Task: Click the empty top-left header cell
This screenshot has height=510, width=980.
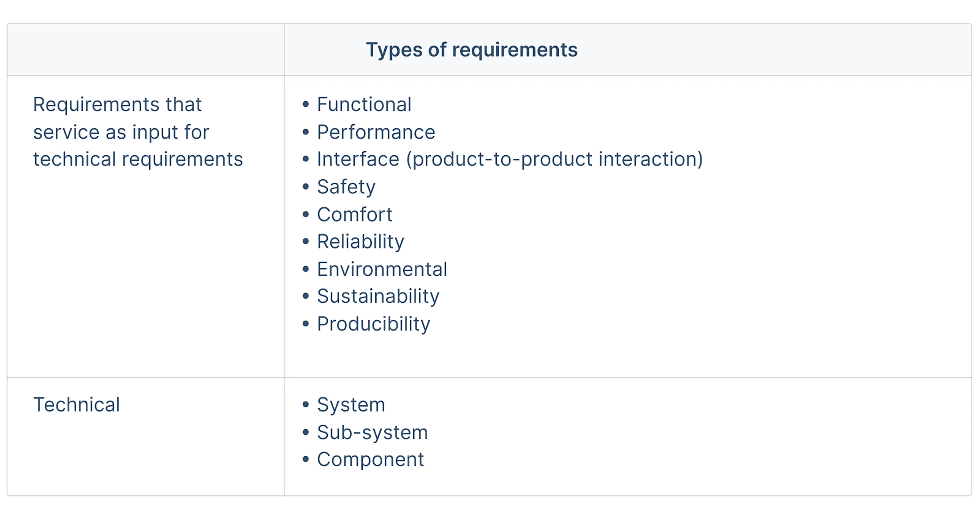Action: [145, 50]
